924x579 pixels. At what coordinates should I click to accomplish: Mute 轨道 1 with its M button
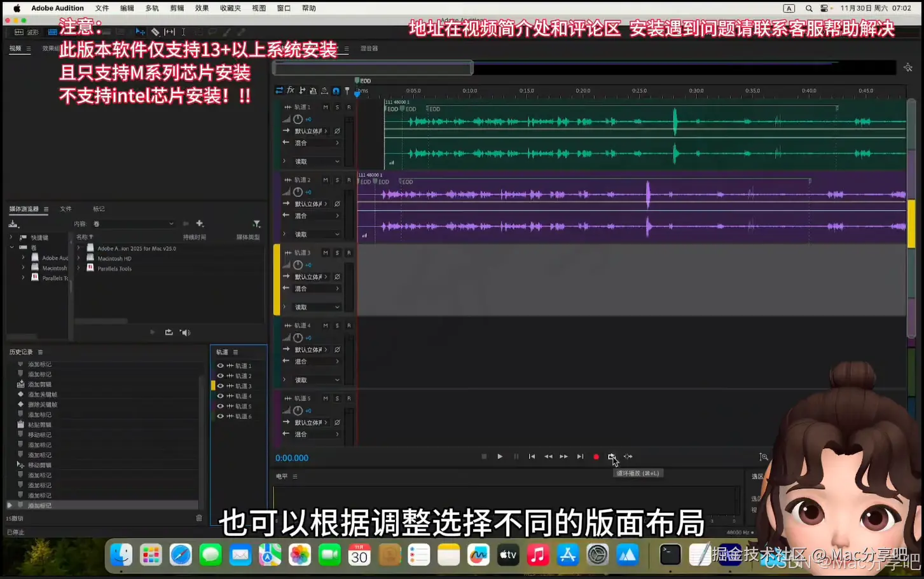tap(326, 107)
